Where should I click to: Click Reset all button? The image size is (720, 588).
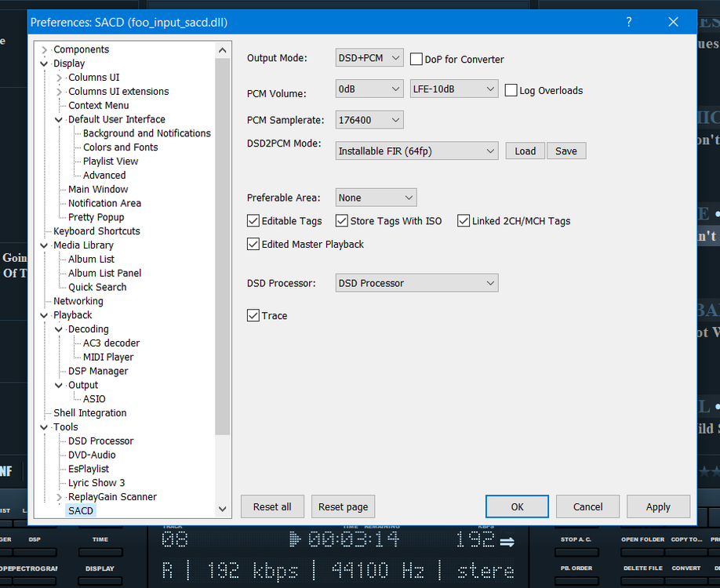272,506
